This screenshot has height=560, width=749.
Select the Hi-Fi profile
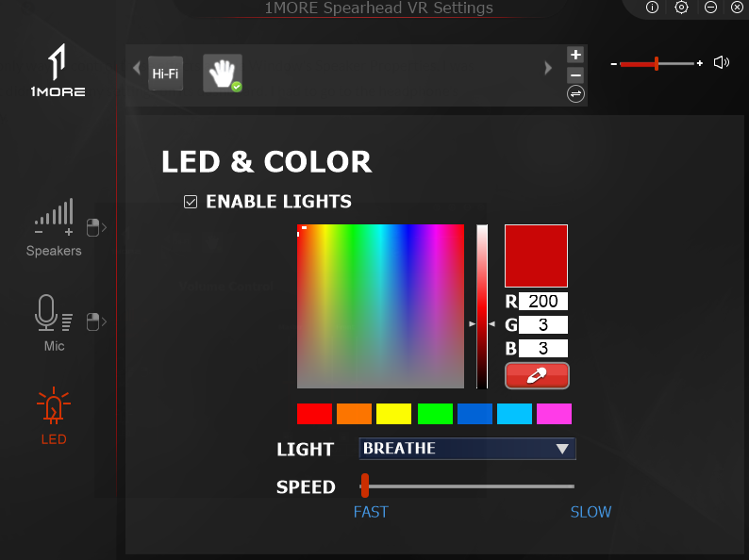[x=165, y=74]
